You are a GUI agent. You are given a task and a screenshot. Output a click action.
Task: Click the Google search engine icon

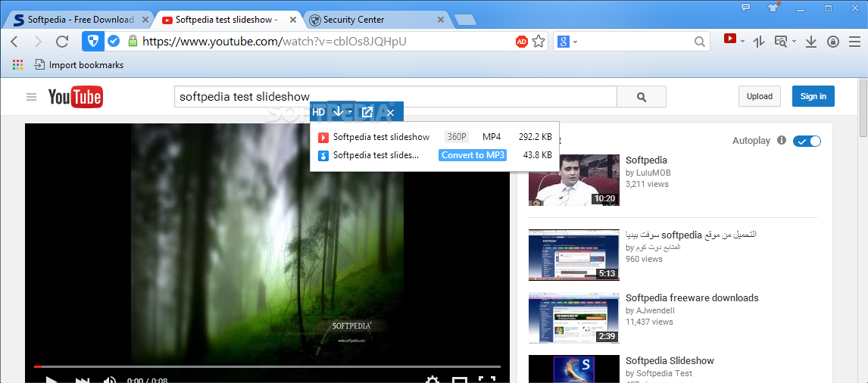564,42
